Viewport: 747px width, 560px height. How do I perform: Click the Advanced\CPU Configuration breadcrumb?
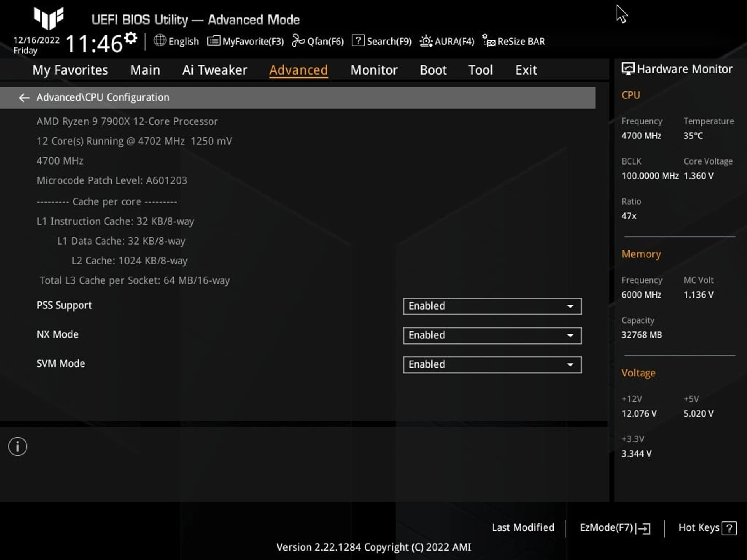(x=103, y=97)
